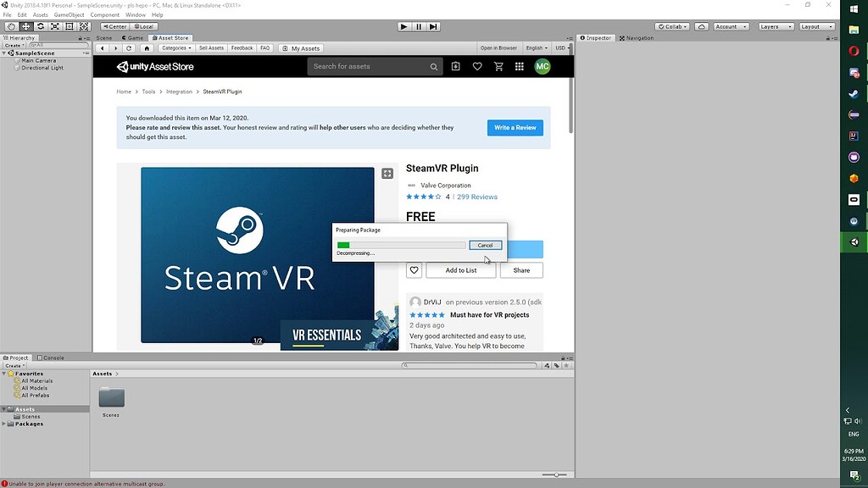Toggle Center pivot mode

(x=114, y=26)
